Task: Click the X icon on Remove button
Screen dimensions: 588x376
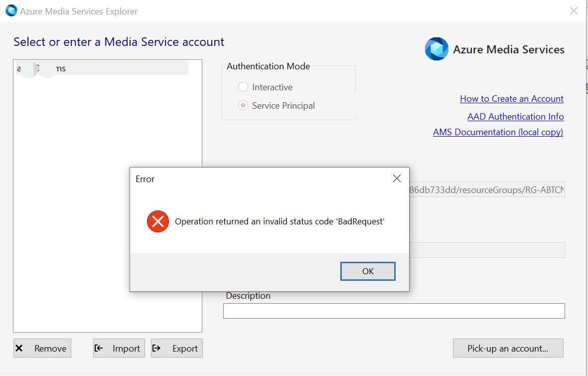Action: (x=19, y=348)
